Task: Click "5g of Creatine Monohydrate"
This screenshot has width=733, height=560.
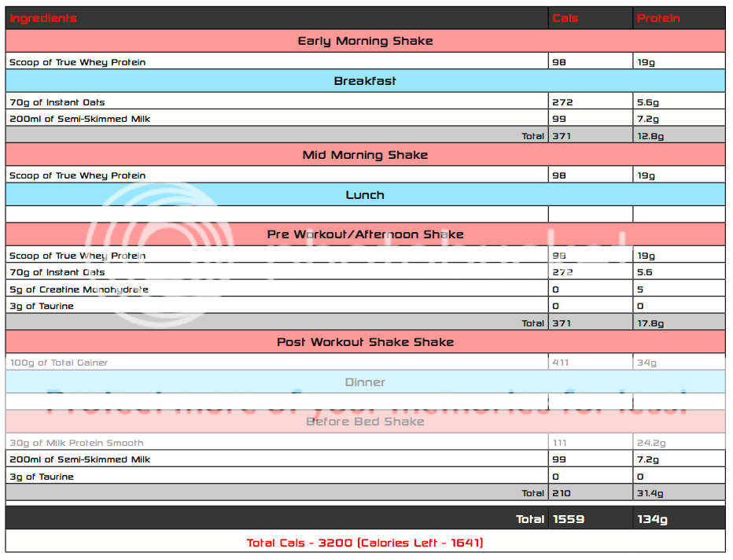Action: pyautogui.click(x=79, y=289)
